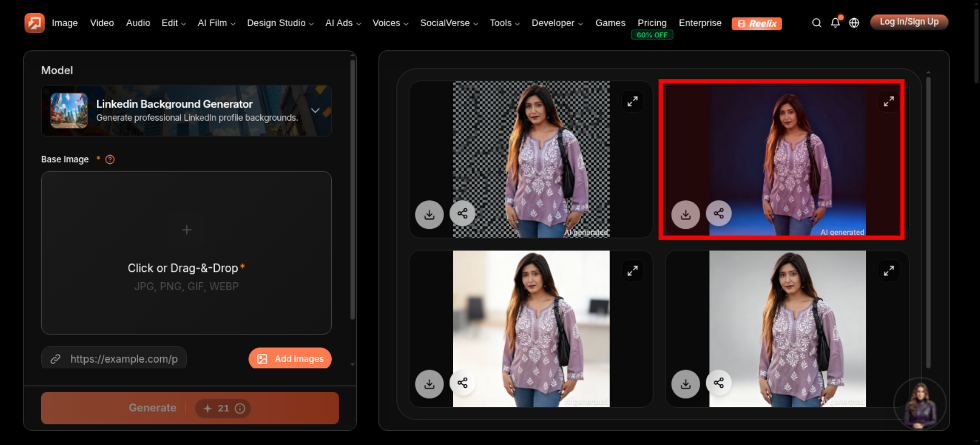Open the Video menu item
This screenshot has height=445, width=980.
click(102, 23)
